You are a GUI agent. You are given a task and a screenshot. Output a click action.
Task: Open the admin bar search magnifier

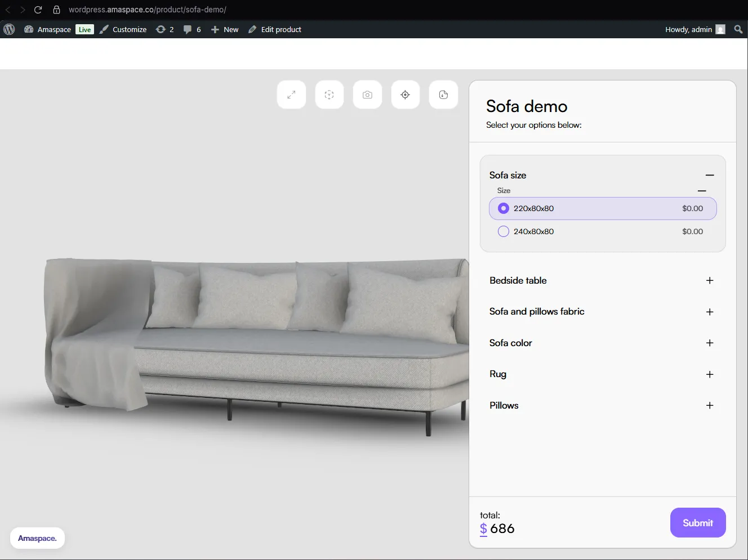click(x=738, y=29)
